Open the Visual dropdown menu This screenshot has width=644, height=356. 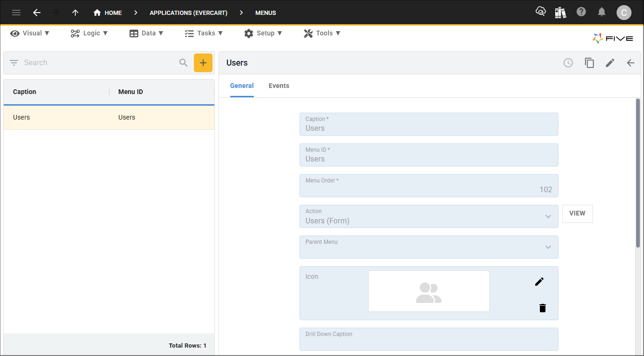pyautogui.click(x=30, y=33)
